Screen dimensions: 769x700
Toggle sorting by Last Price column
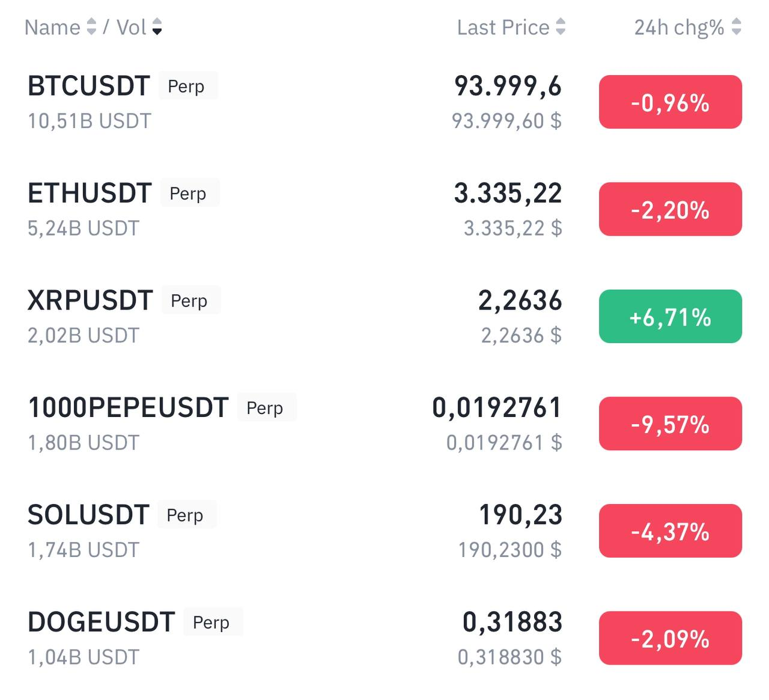tap(562, 27)
